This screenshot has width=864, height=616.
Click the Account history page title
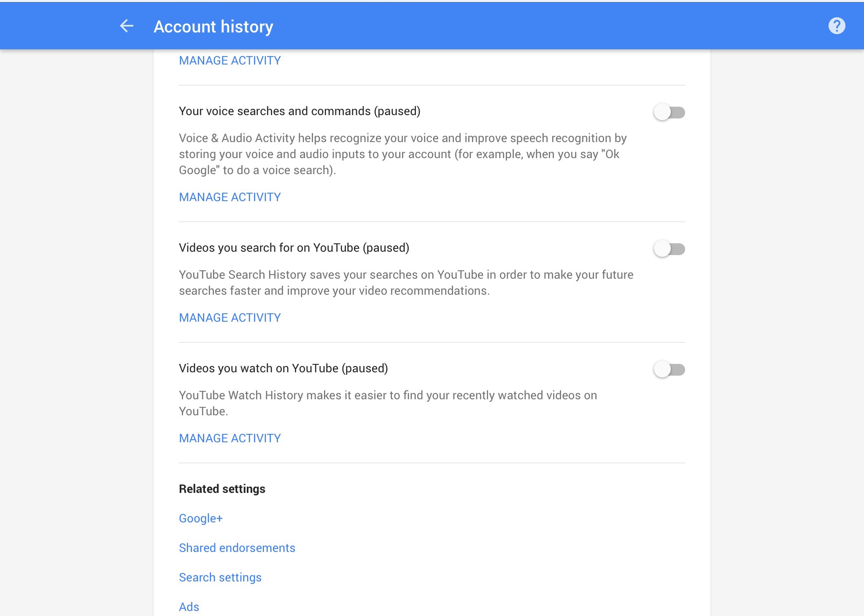pyautogui.click(x=213, y=27)
